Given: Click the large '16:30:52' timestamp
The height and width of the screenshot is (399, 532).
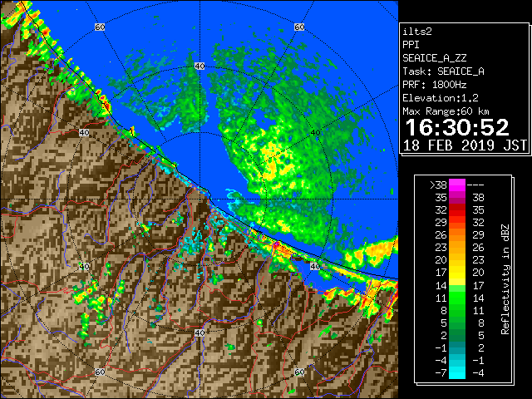Looking at the screenshot, I should pyautogui.click(x=457, y=127).
